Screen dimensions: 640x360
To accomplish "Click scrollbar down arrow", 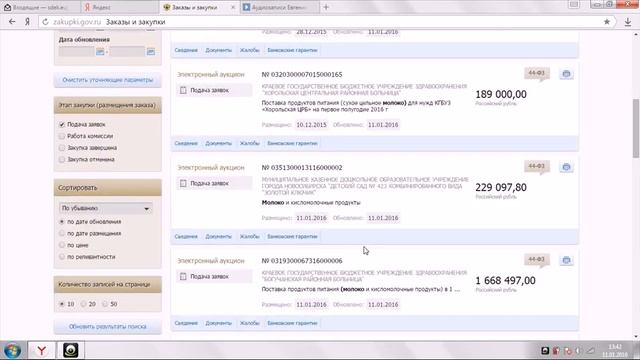I will [636, 336].
